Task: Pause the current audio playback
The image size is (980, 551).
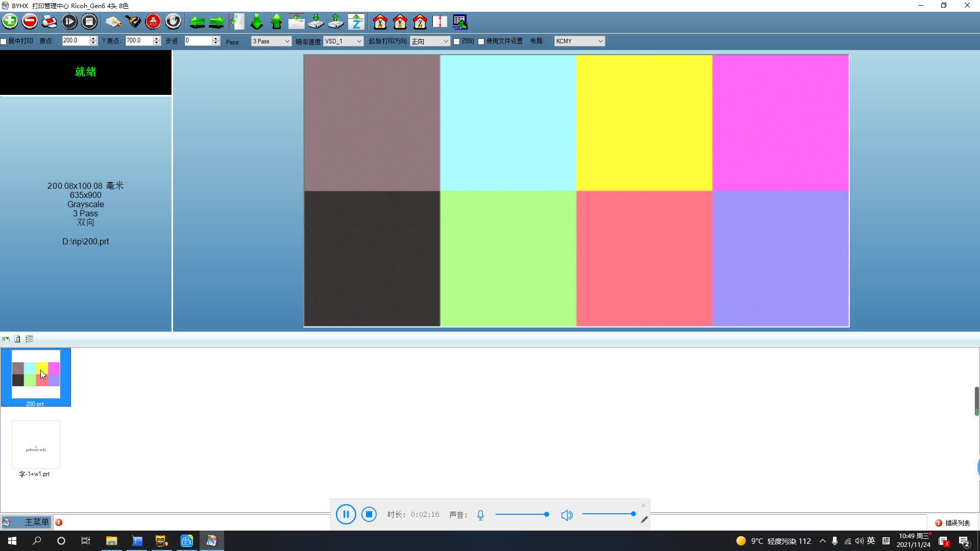Action: (x=345, y=515)
